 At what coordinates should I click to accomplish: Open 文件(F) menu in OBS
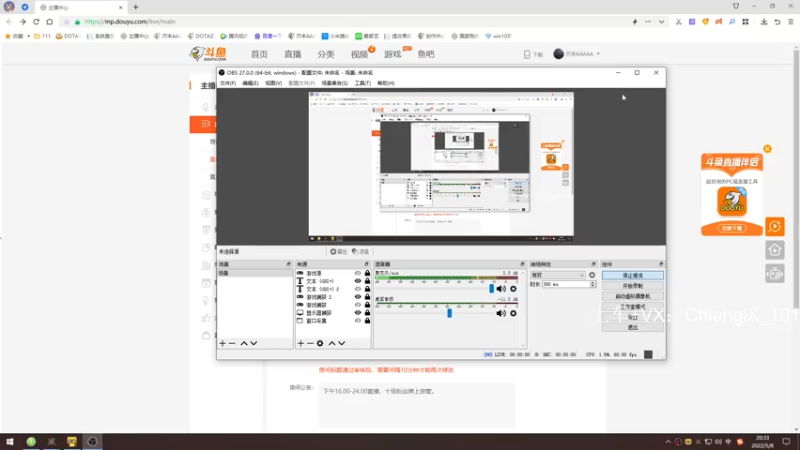[228, 83]
